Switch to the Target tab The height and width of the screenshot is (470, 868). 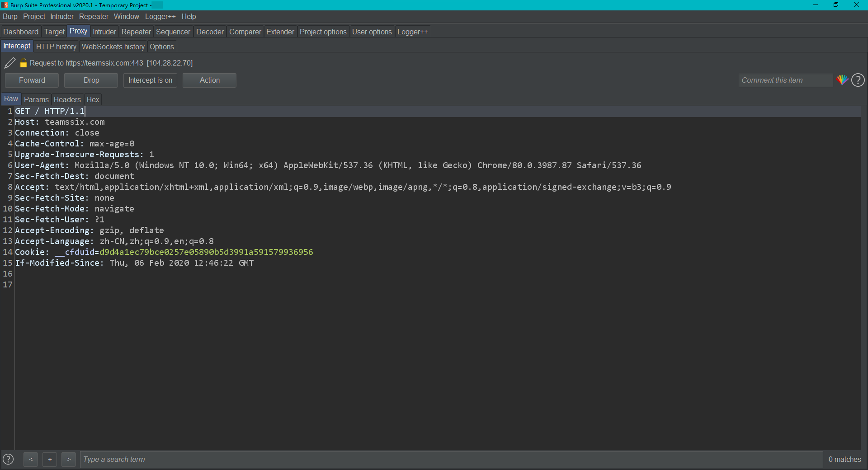(54, 32)
